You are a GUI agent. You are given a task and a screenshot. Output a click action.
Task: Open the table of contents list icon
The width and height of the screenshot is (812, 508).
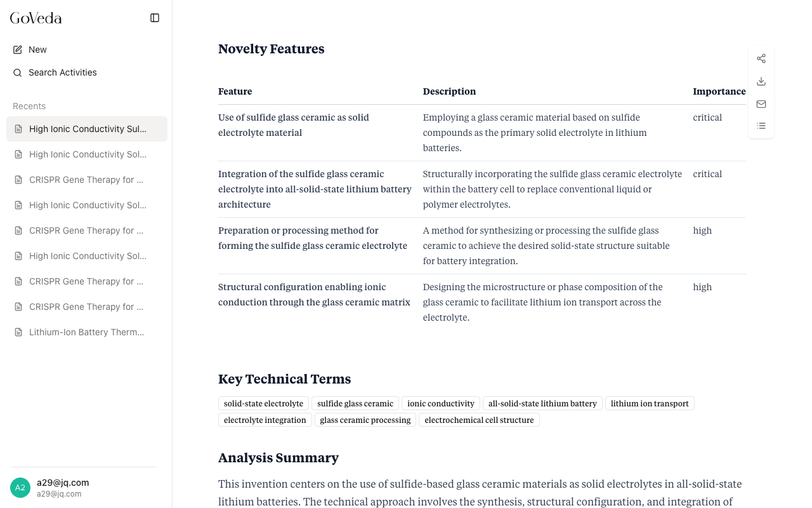[x=761, y=126]
